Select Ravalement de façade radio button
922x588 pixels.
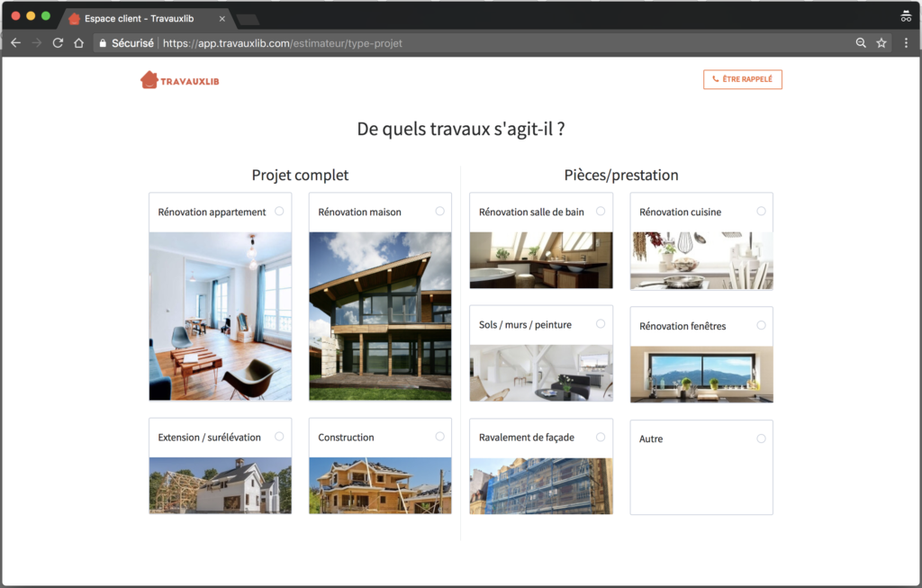pyautogui.click(x=601, y=437)
